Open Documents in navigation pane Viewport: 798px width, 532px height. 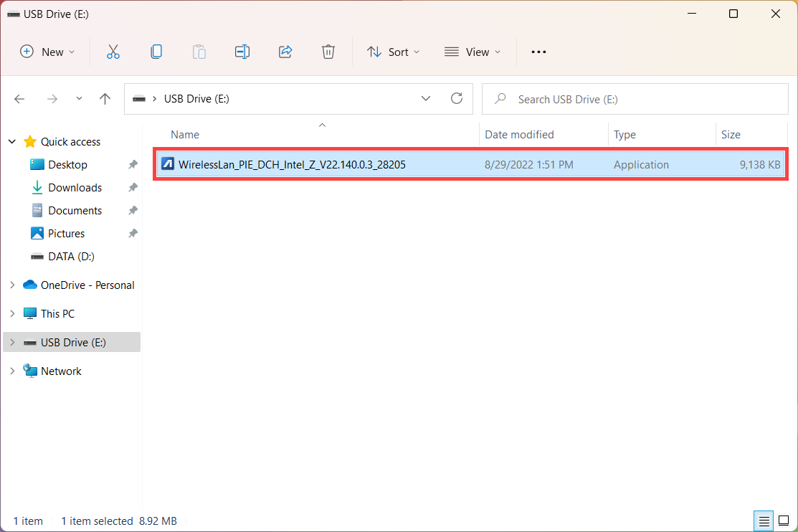pos(75,210)
